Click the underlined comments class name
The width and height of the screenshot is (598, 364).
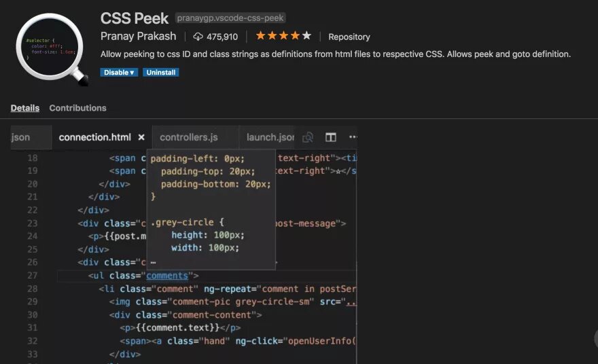167,276
